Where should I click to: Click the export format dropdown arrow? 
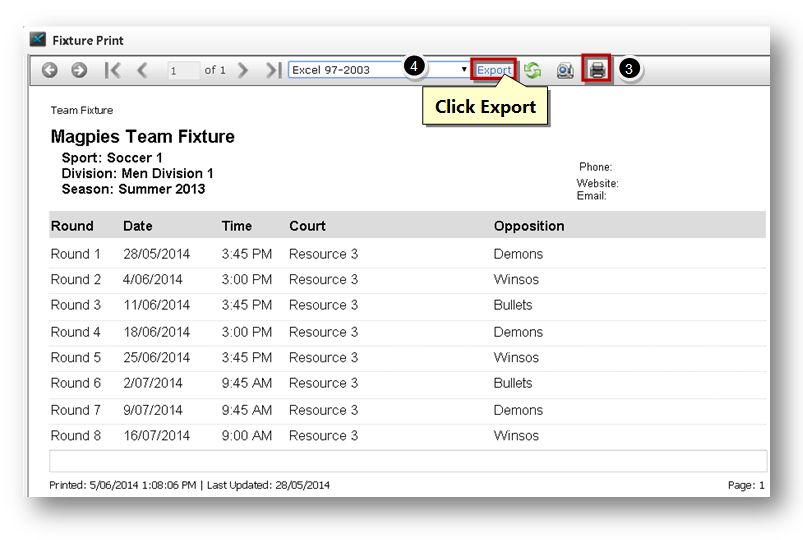464,69
